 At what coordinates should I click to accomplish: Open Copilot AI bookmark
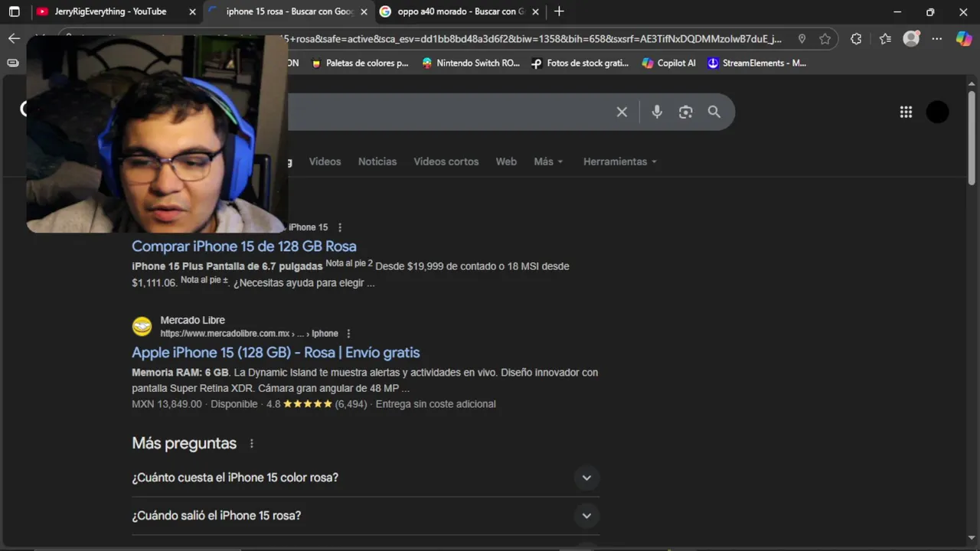coord(669,63)
